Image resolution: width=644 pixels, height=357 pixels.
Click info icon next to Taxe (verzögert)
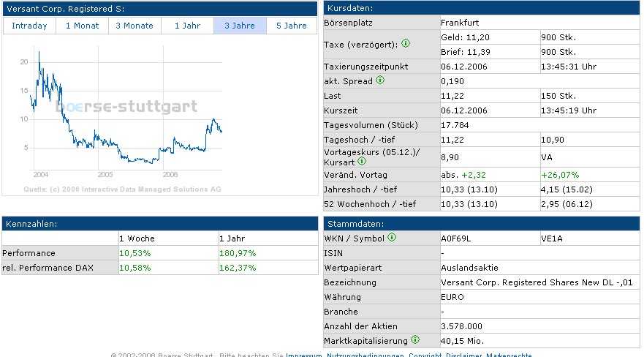click(x=406, y=44)
